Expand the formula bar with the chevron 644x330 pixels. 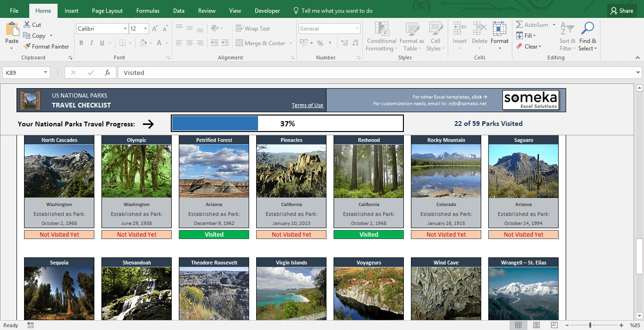[x=638, y=73]
